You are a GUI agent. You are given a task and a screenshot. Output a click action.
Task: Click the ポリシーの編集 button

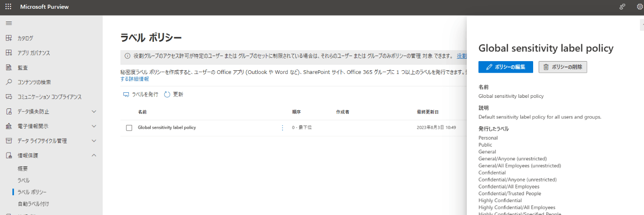(x=506, y=67)
